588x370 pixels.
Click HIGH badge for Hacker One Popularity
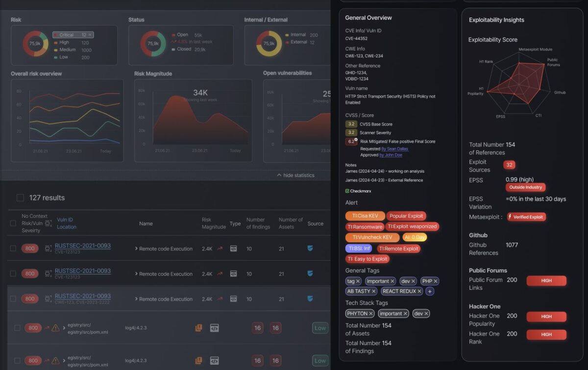point(546,317)
